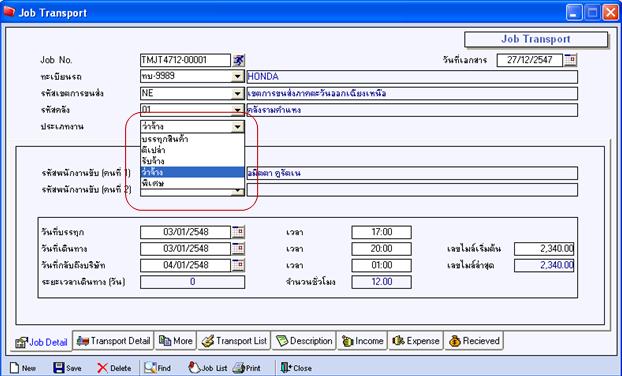Close the Job Transport window
622x376 pixels.
click(610, 13)
